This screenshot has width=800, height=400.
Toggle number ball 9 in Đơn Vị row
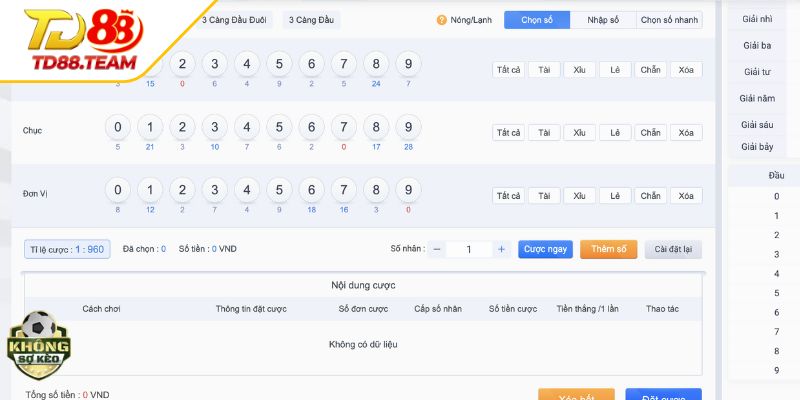point(408,190)
